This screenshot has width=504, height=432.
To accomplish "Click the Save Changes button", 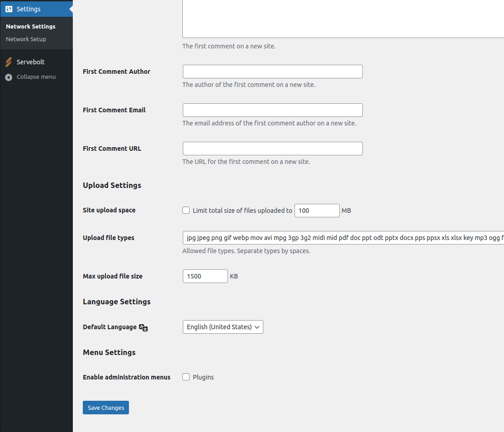I will 106,408.
